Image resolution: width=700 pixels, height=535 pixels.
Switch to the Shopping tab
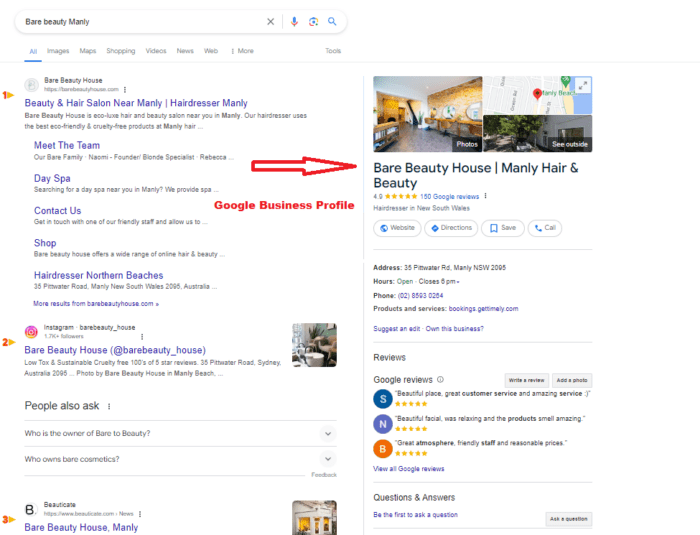pyautogui.click(x=121, y=51)
